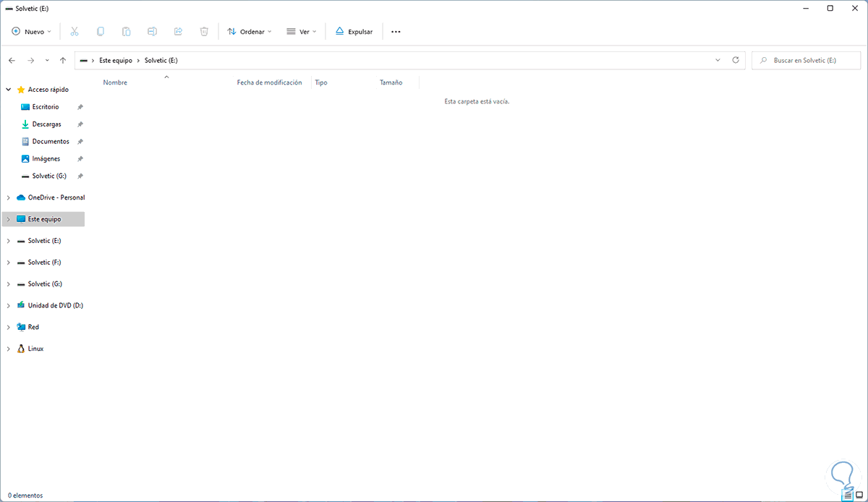Sort by Fecha de modificación column
This screenshot has width=868, height=502.
click(269, 82)
